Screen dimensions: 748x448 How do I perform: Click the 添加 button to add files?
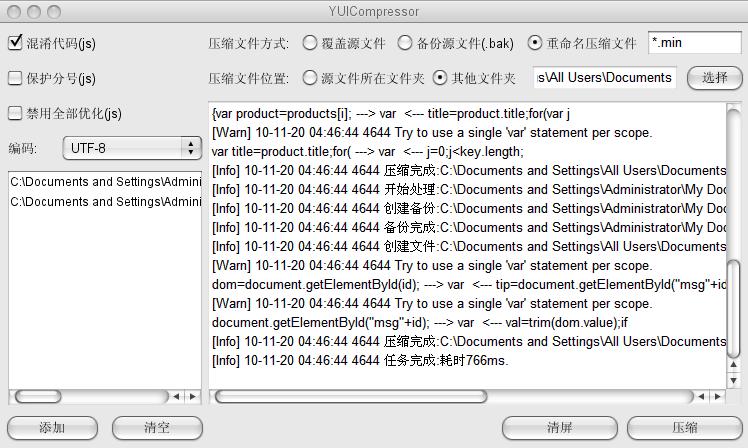(52, 427)
